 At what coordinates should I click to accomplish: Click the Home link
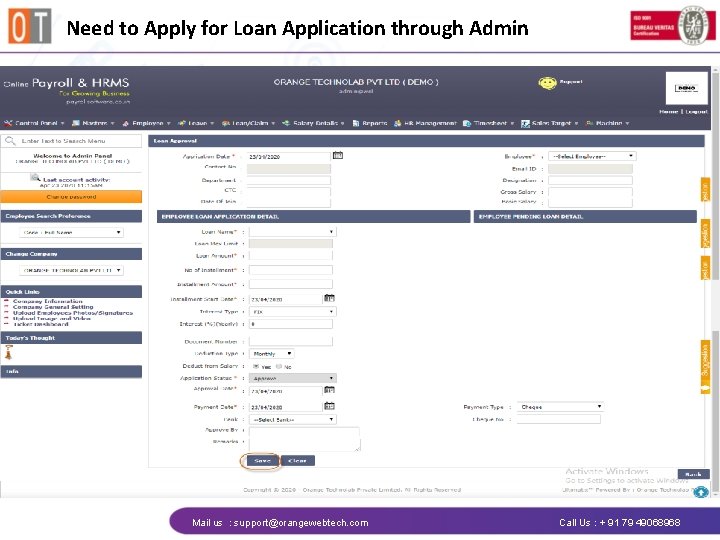(668, 112)
